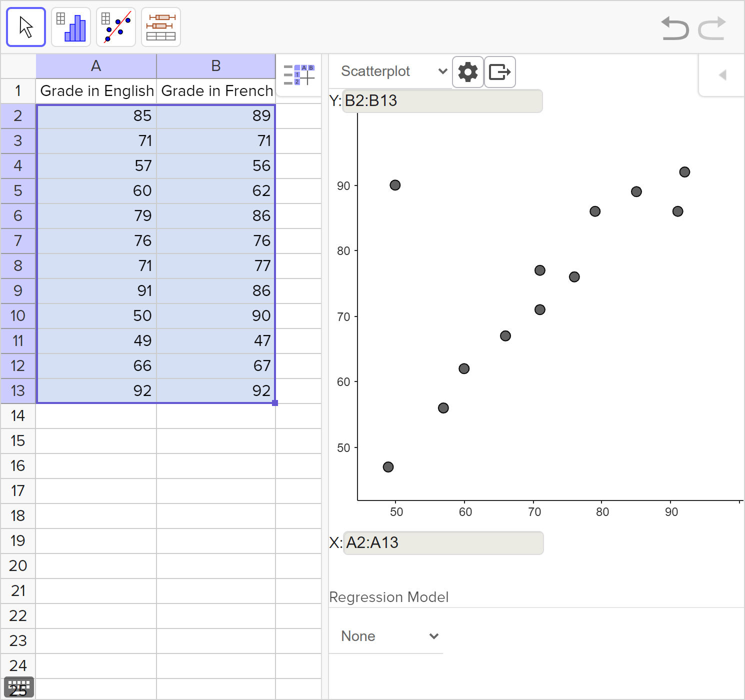Click the Redo arrow
The height and width of the screenshot is (700, 745).
pos(712,28)
